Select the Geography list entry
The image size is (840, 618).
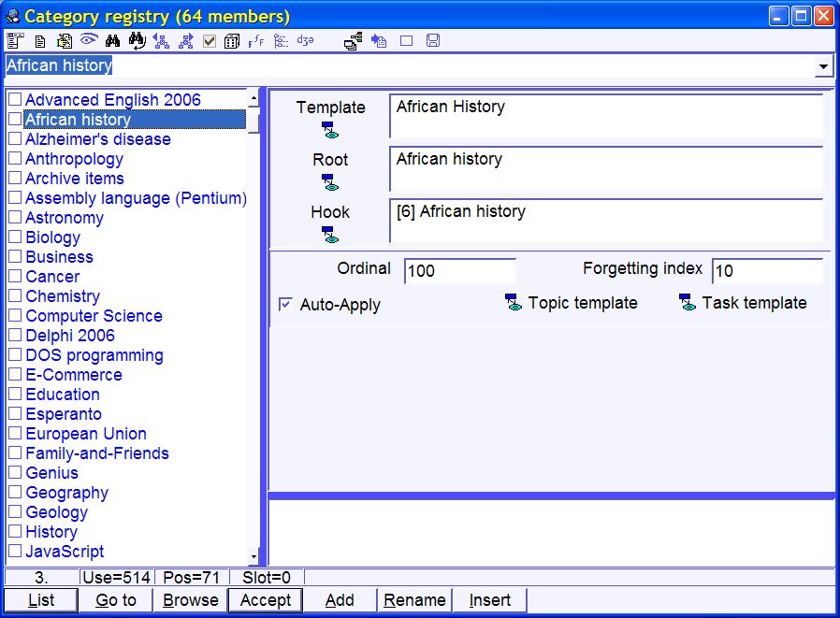(x=66, y=493)
